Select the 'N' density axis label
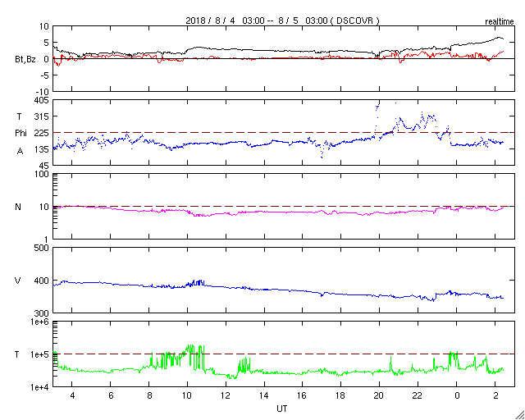The width and height of the screenshot is (525, 420). tap(18, 207)
